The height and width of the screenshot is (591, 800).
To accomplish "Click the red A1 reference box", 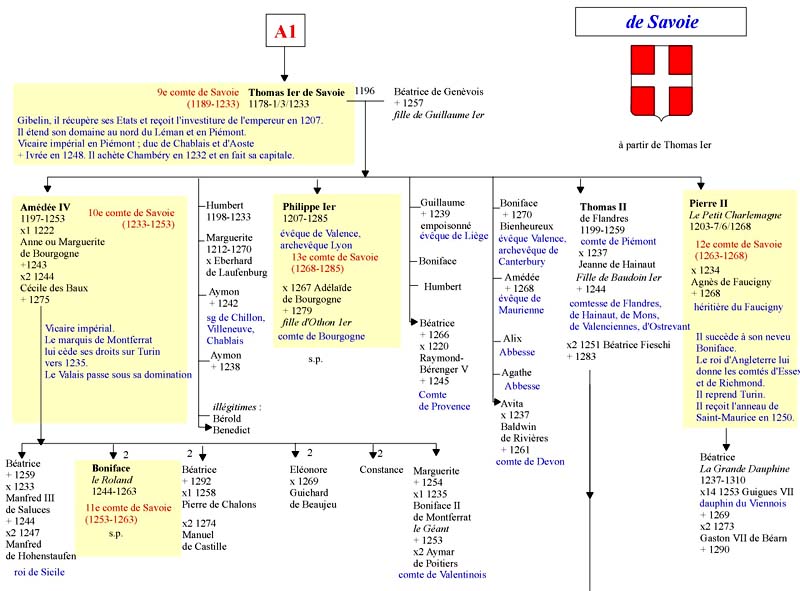I will [x=285, y=31].
